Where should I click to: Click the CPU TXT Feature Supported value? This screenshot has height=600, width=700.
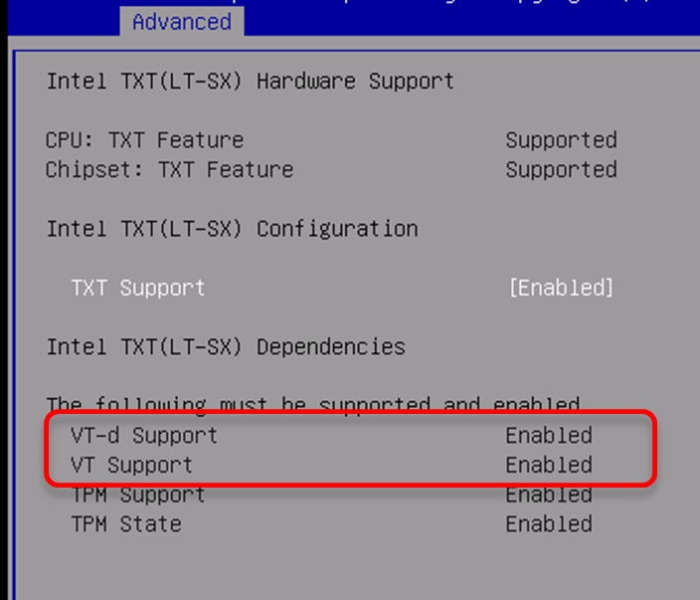point(561,140)
